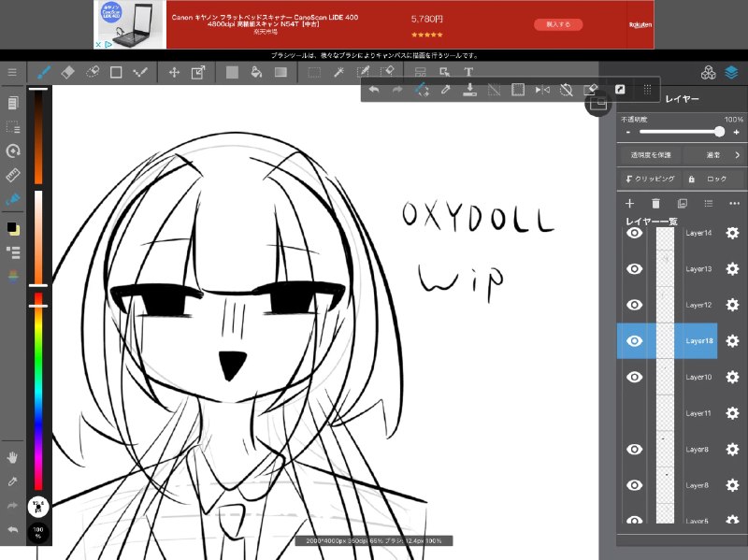Redo using the floating shortcut bar
Image resolution: width=748 pixels, height=560 pixels.
397,90
